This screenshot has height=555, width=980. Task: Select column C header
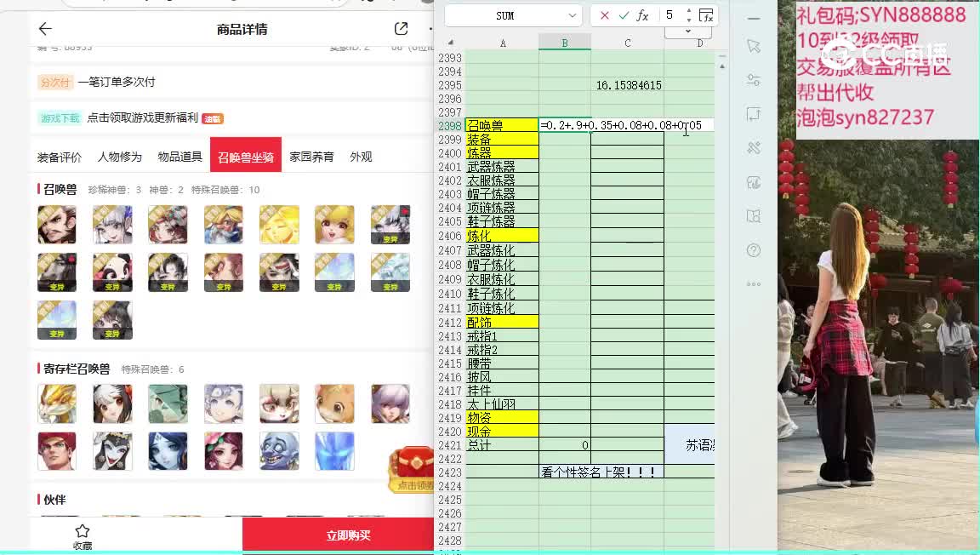[x=628, y=43]
